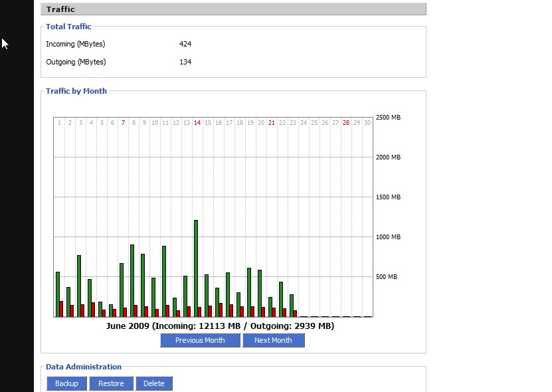Click the green incoming bar for day 3
The image size is (552, 392).
[79, 286]
